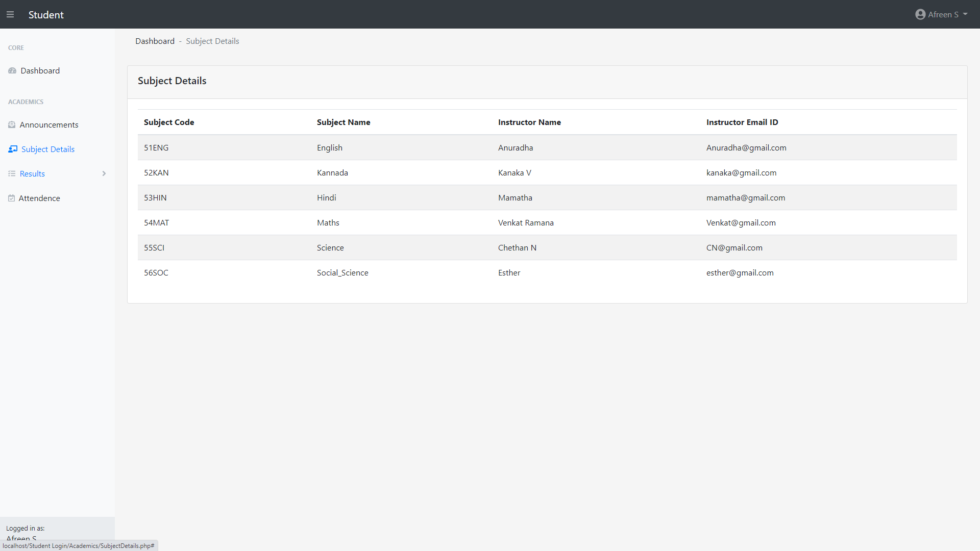Click the Dashboard sidebar link
Viewport: 980px width, 551px height.
tap(40, 71)
